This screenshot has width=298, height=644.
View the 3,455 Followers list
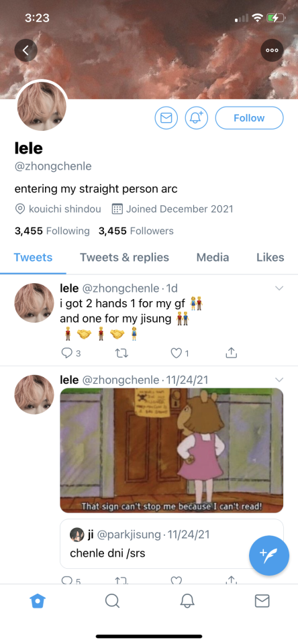[x=136, y=231]
